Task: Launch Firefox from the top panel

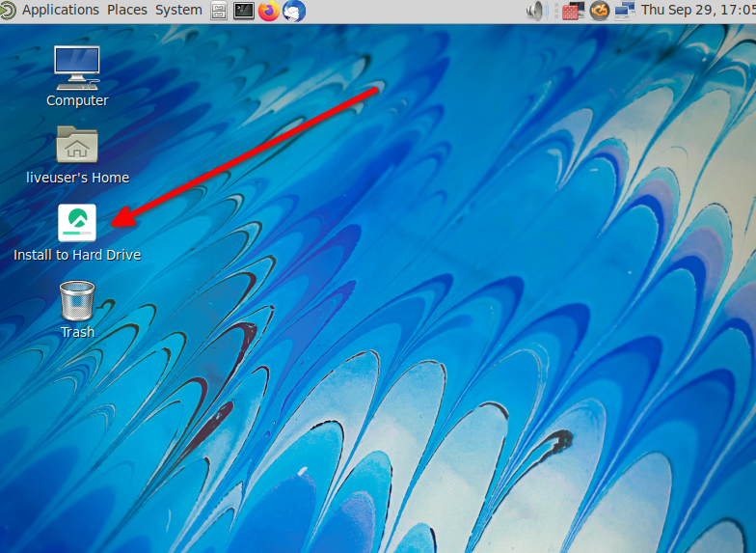Action: coord(268,11)
